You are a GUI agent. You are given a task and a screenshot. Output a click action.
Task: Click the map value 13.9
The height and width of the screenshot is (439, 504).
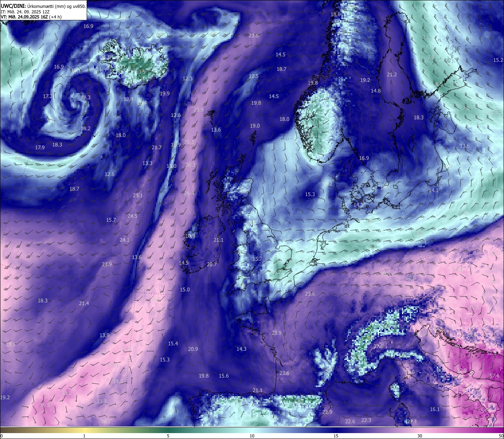[x=104, y=335]
